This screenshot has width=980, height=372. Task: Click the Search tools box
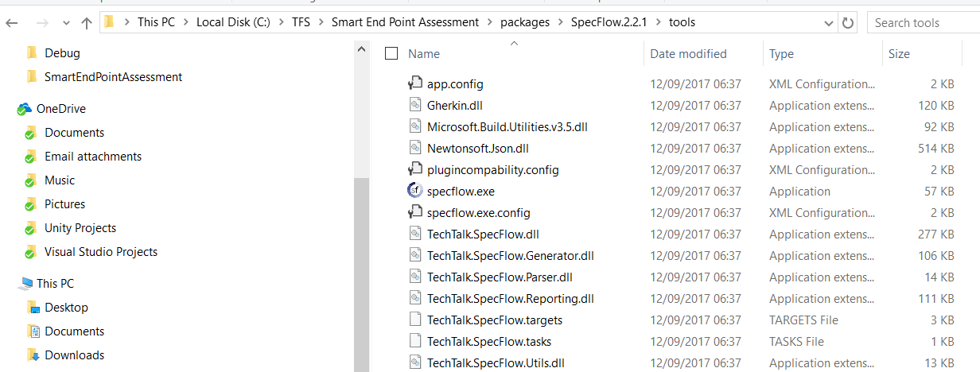924,22
